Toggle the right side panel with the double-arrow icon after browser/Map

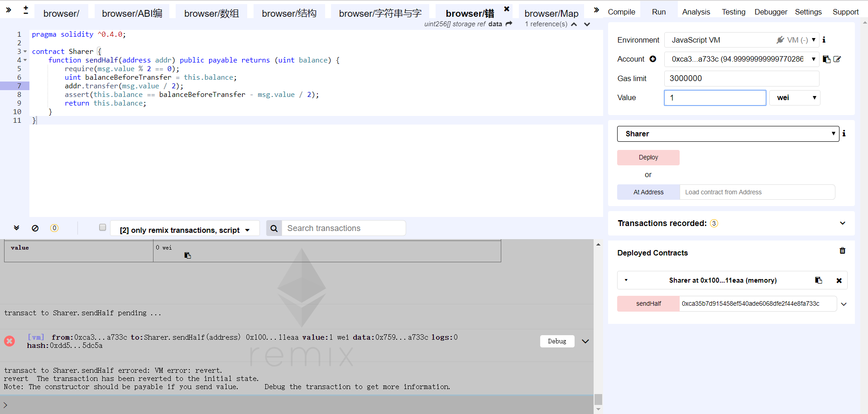(596, 10)
